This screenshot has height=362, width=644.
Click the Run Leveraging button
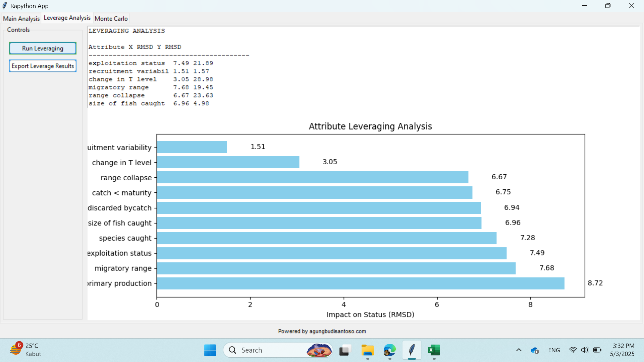coord(43,48)
